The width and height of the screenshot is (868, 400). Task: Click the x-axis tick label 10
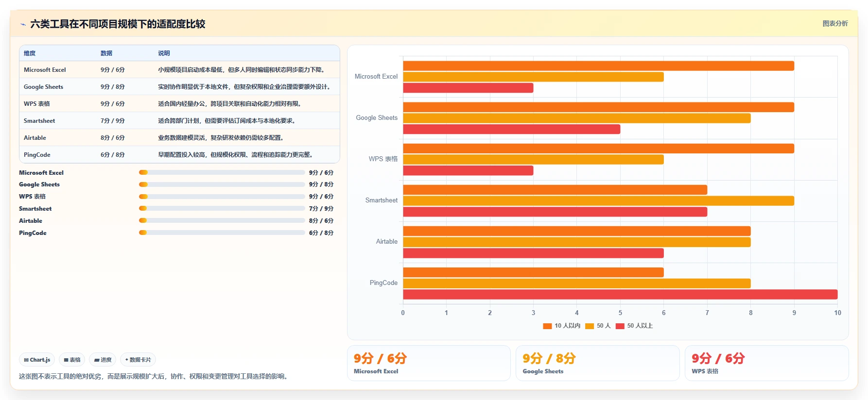pos(837,313)
